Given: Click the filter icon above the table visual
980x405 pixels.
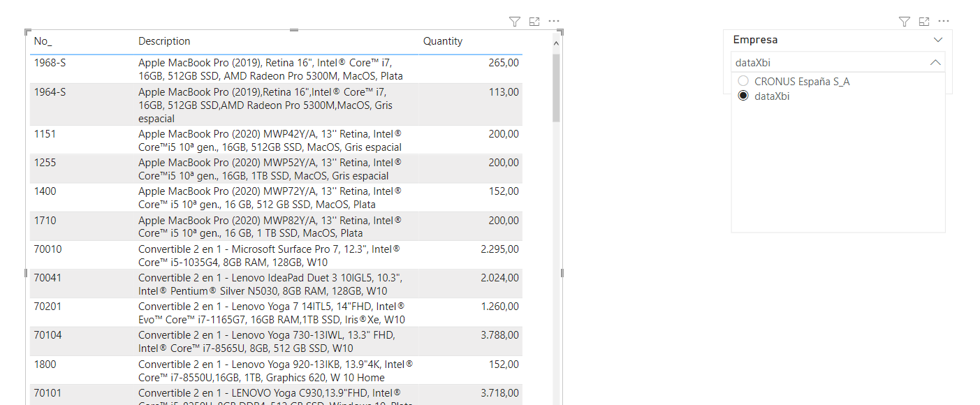Looking at the screenshot, I should [515, 22].
